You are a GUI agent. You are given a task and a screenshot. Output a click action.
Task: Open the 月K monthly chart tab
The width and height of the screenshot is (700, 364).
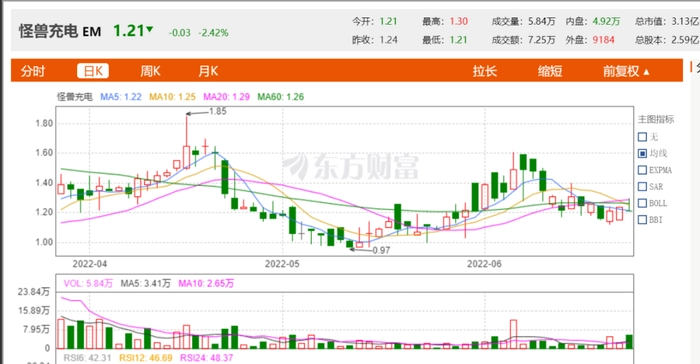point(208,71)
